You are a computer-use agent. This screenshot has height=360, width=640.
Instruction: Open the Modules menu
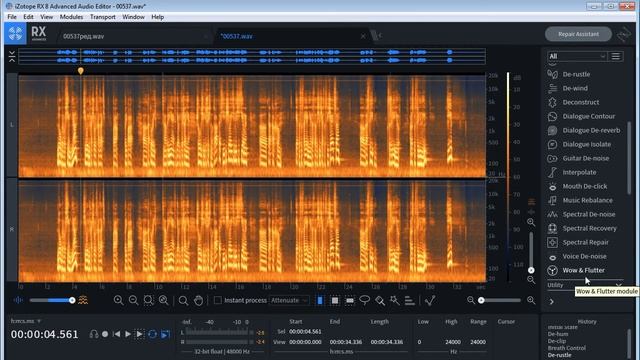coord(71,17)
